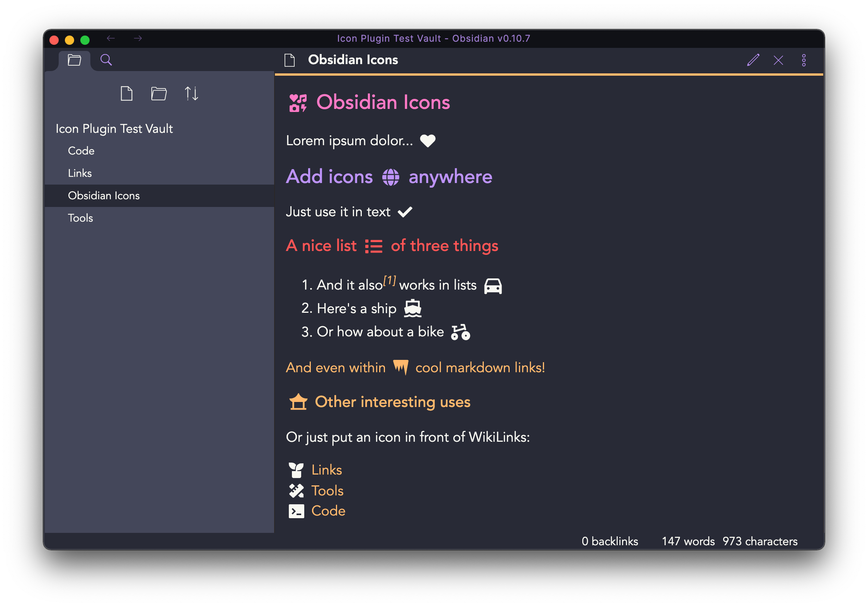This screenshot has height=607, width=868.
Task: Follow the Tools WikiLink in note
Action: coord(327,491)
